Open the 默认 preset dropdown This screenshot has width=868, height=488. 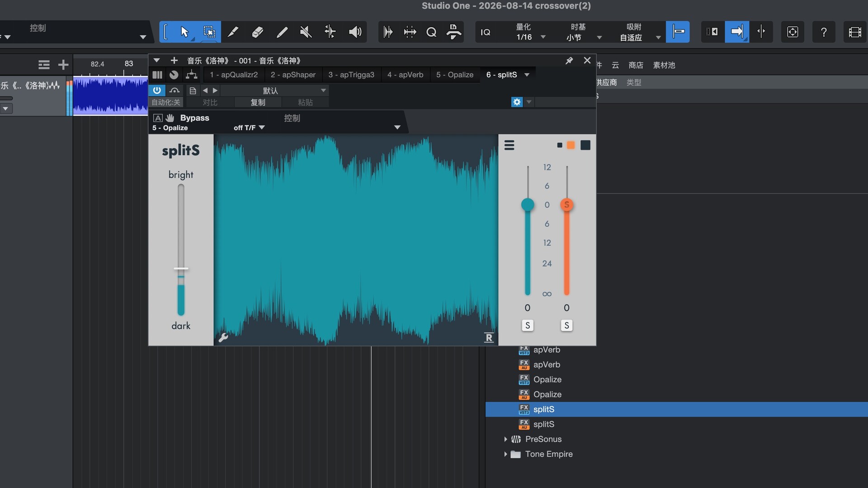(275, 91)
